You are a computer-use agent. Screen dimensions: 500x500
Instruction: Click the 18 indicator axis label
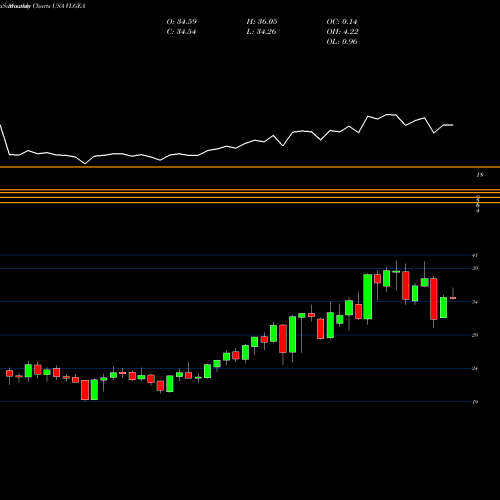coord(480,175)
